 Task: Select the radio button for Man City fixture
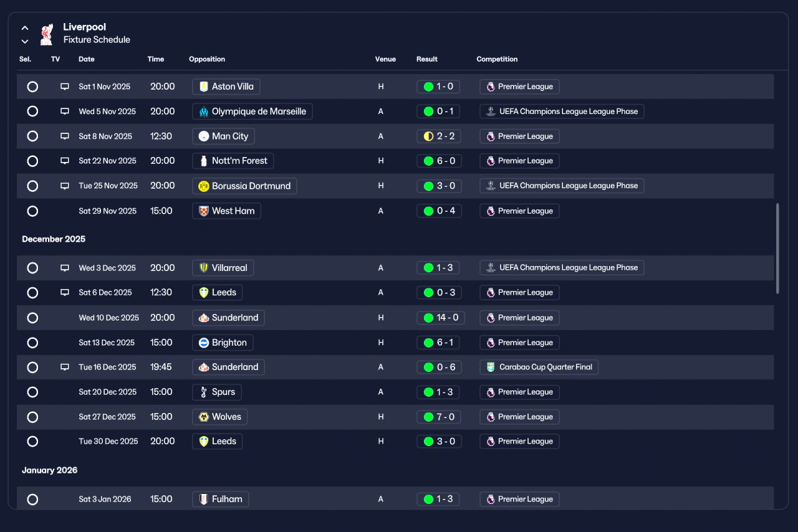(x=32, y=136)
